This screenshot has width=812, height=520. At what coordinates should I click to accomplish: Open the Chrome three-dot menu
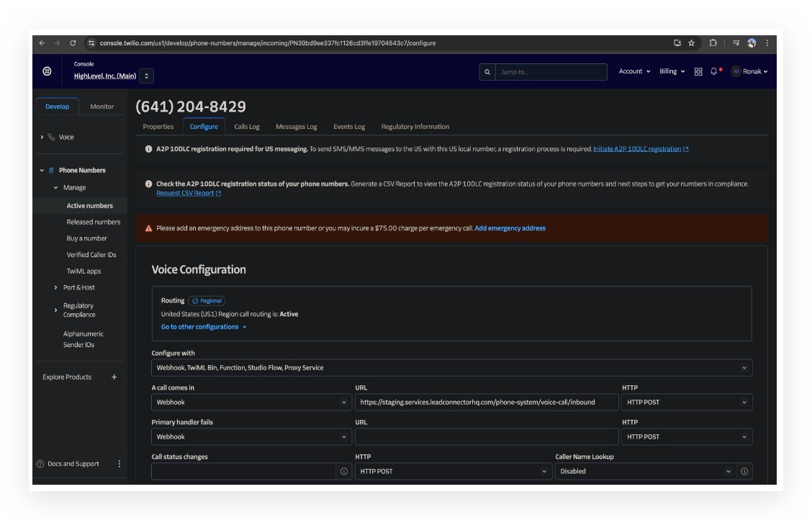tap(767, 43)
